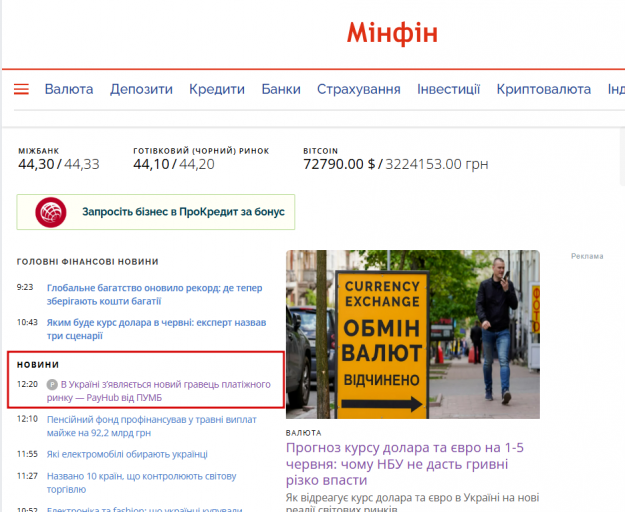Click the Bitcoin hryvnia value 3224153.00 грн
Screen dimensions: 625x512
click(437, 164)
